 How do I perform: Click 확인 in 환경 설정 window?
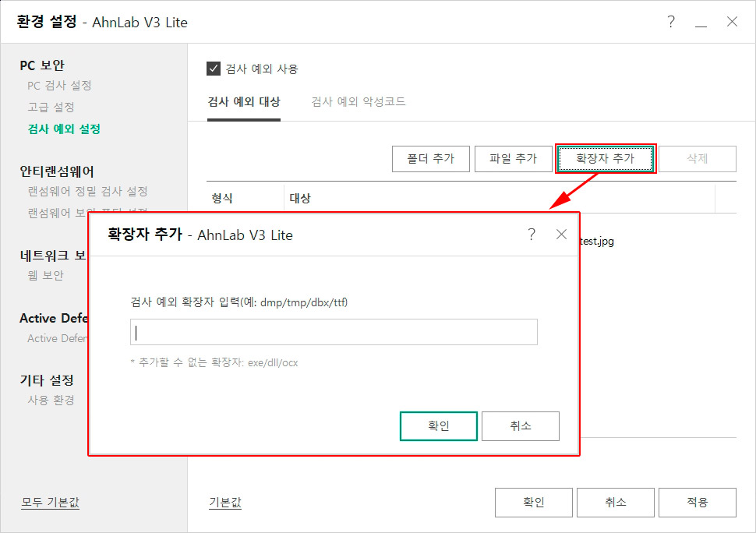click(534, 503)
